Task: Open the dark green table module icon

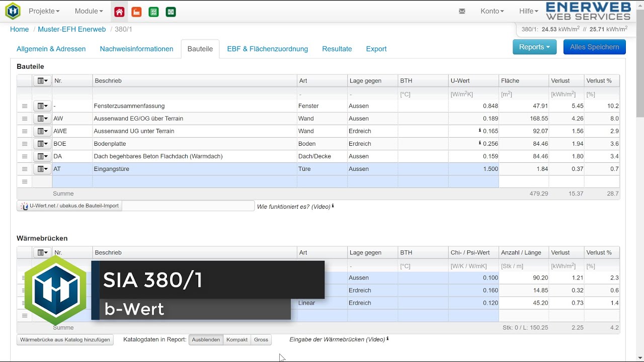Action: (x=171, y=12)
